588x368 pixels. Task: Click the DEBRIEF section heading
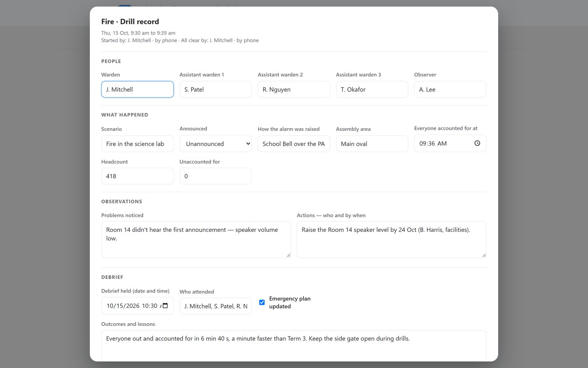tap(112, 277)
